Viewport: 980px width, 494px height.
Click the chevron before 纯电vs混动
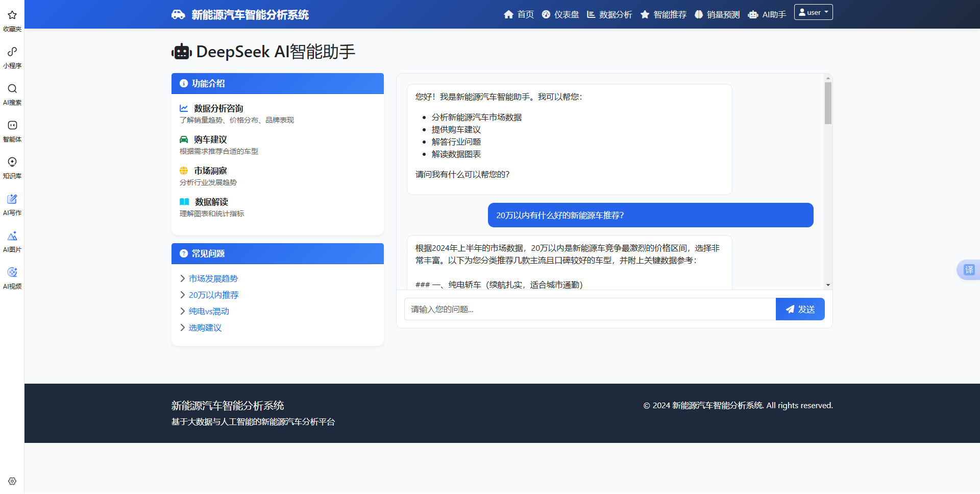[182, 311]
